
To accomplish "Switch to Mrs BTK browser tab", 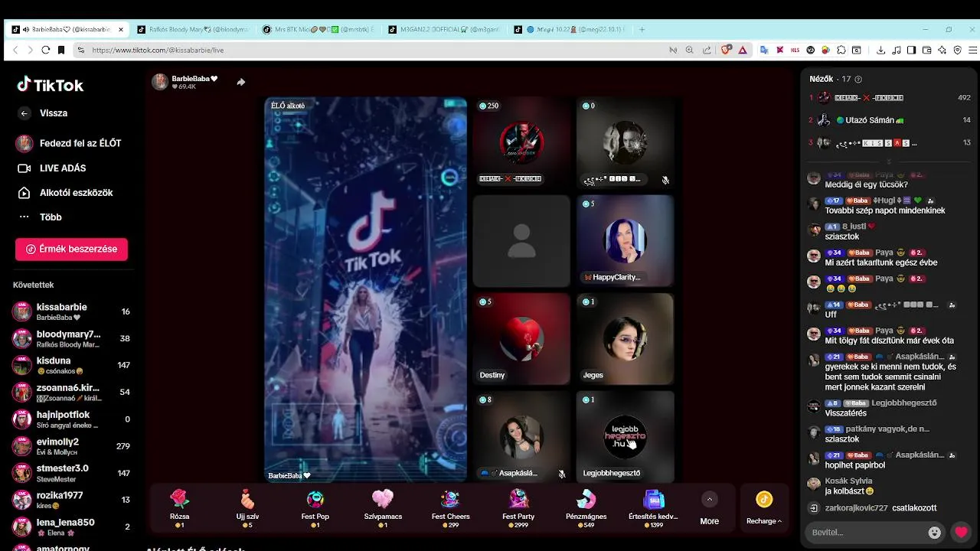I will coord(318,30).
